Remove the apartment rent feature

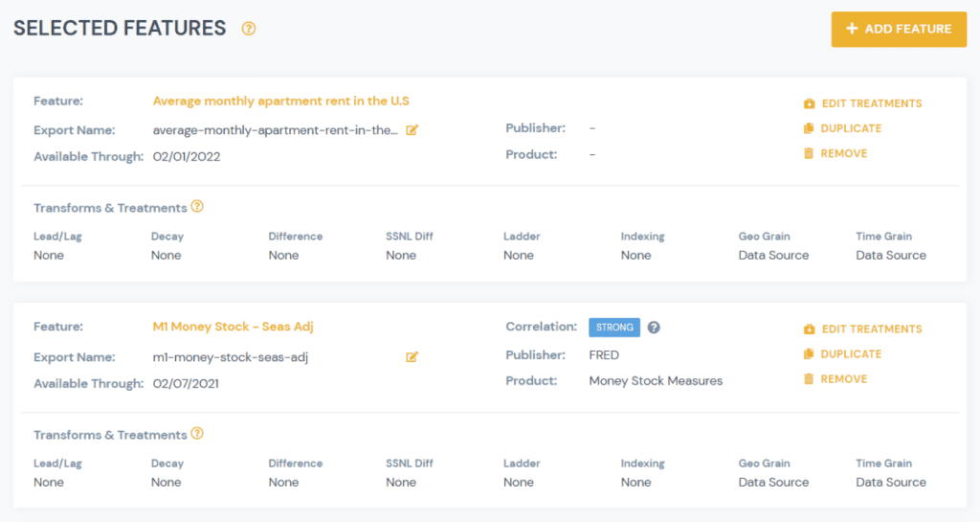tap(835, 153)
